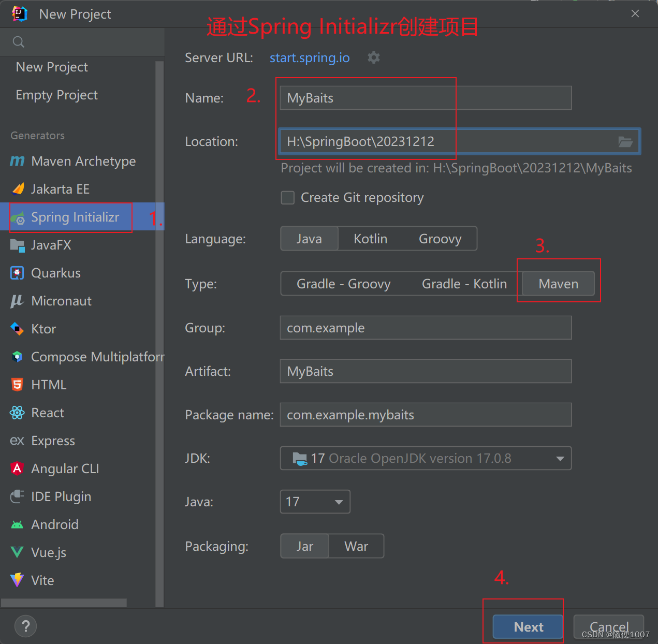Image resolution: width=658 pixels, height=644 pixels.
Task: Click the Express 'ex' icon
Action: (x=17, y=441)
